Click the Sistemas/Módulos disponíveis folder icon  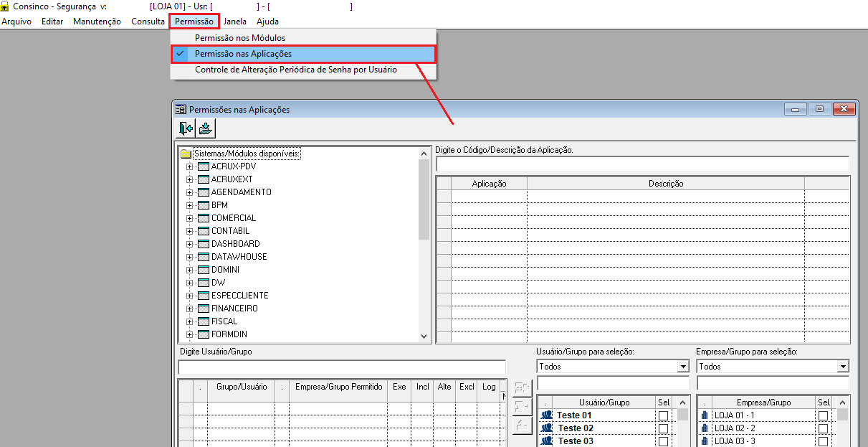click(x=186, y=154)
